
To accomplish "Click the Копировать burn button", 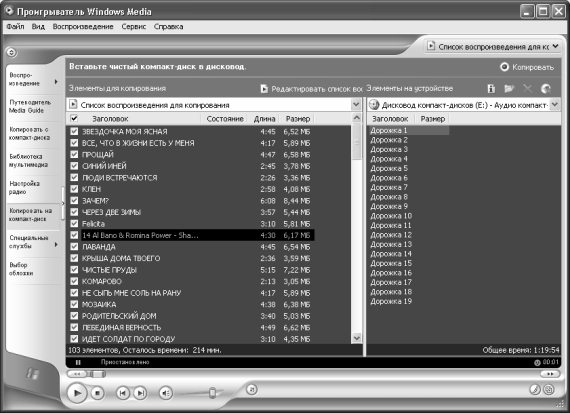I will coord(527,67).
